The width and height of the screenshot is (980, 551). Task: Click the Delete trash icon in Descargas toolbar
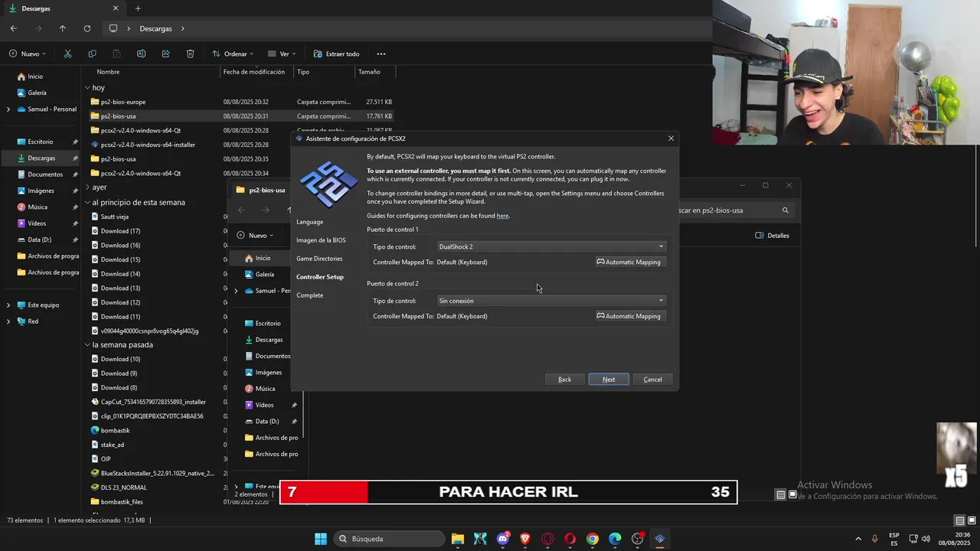tap(190, 54)
